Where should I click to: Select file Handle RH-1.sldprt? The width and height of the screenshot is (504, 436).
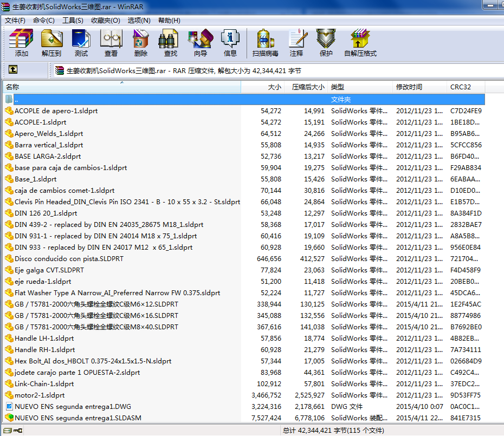[x=44, y=349]
